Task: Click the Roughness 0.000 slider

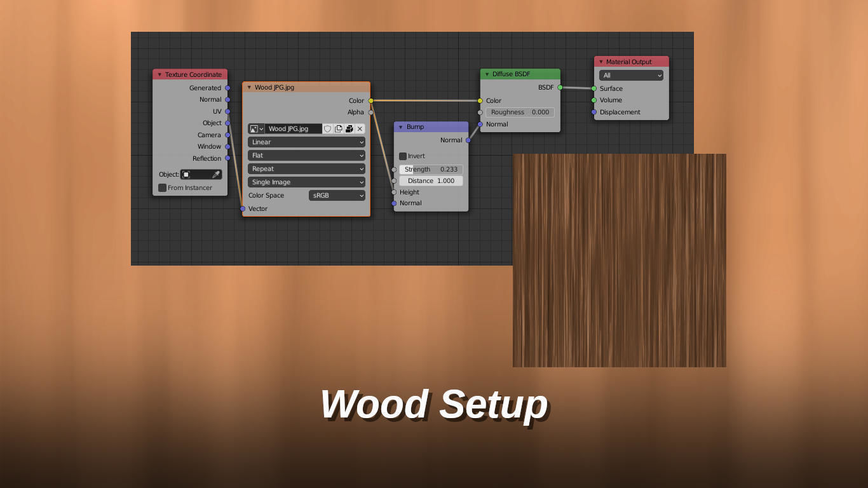Action: 520,112
